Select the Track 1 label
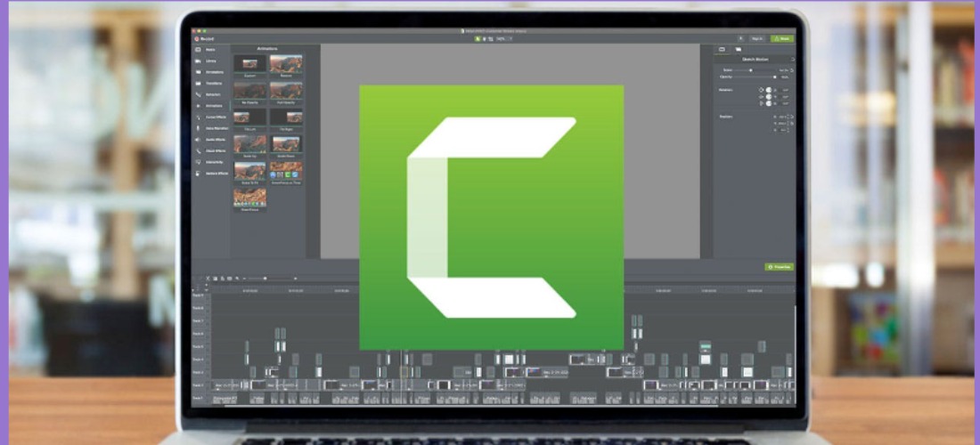 pyautogui.click(x=198, y=398)
